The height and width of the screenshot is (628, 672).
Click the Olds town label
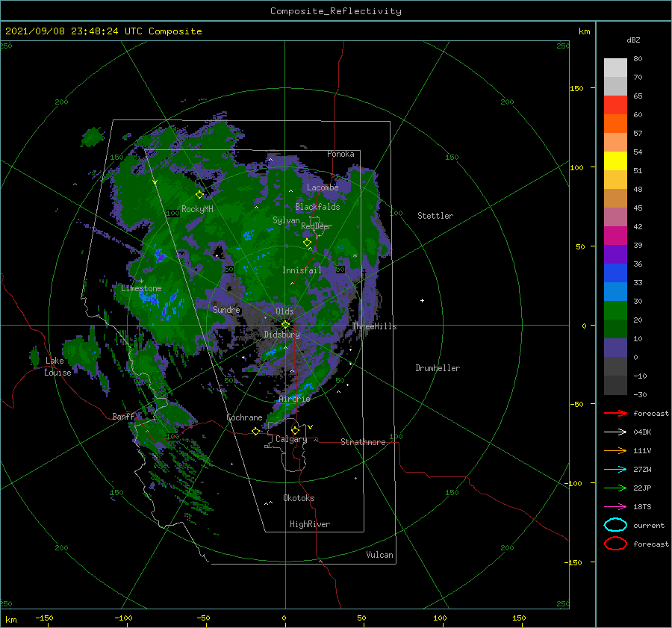(284, 311)
